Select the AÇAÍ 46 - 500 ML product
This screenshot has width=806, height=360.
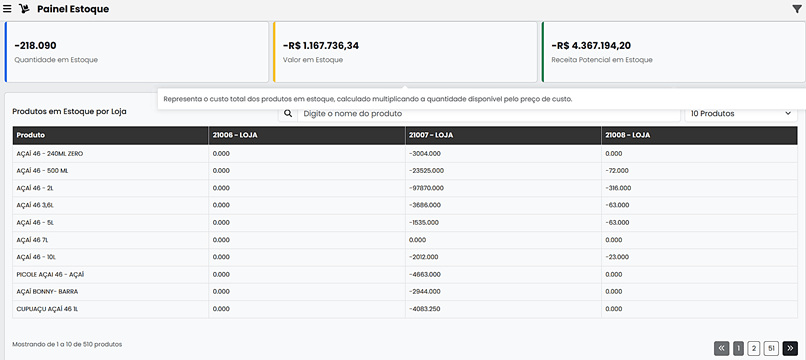pyautogui.click(x=42, y=171)
